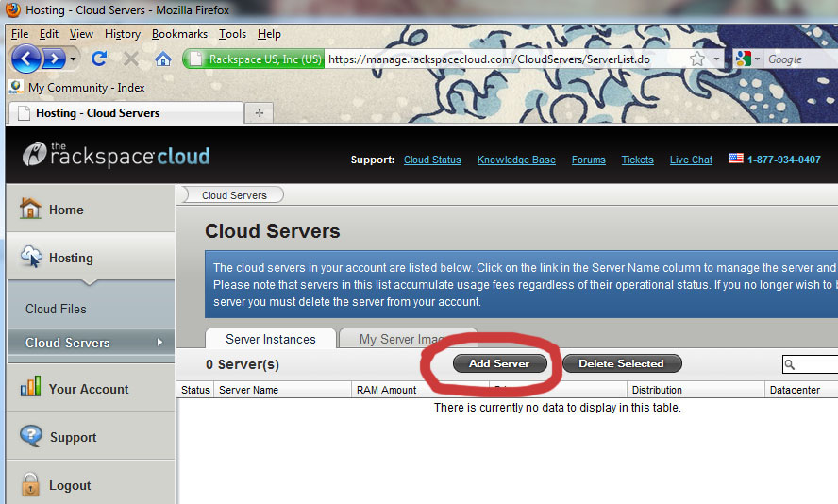The width and height of the screenshot is (838, 504).
Task: Bookmark page using the star icon
Action: [697, 59]
